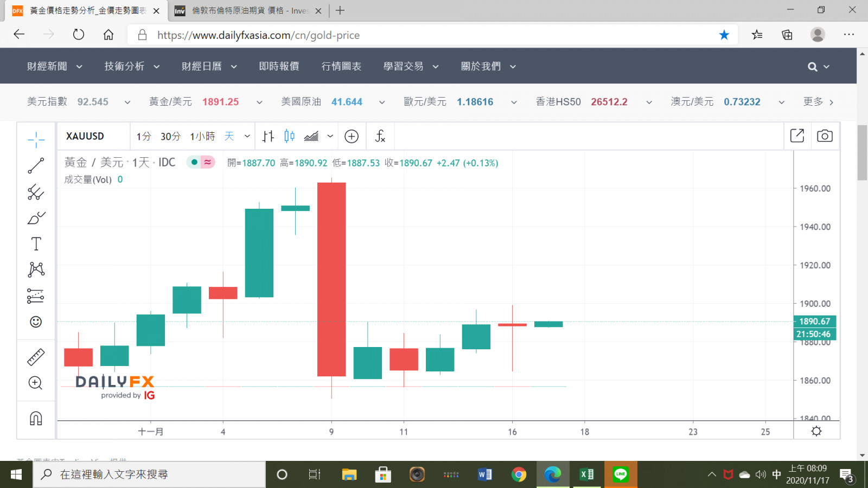Open browser collections
Image resolution: width=868 pixels, height=488 pixels.
pos(787,35)
